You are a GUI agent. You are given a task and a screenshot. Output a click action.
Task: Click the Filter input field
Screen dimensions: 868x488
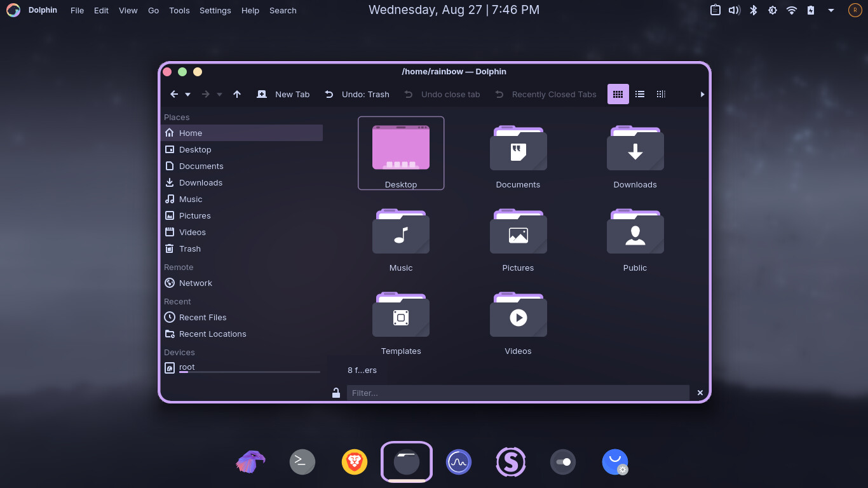(x=517, y=393)
